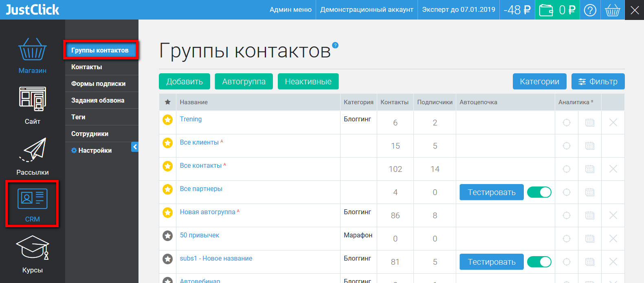Click the JustClick logo
This screenshot has width=644, height=283.
coord(32,10)
